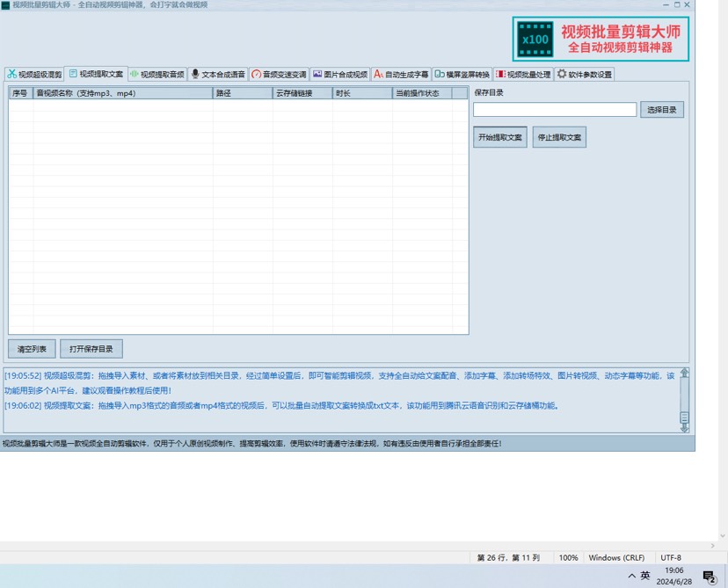Clear the list with 清空列表
This screenshot has height=588, width=728.
point(33,349)
